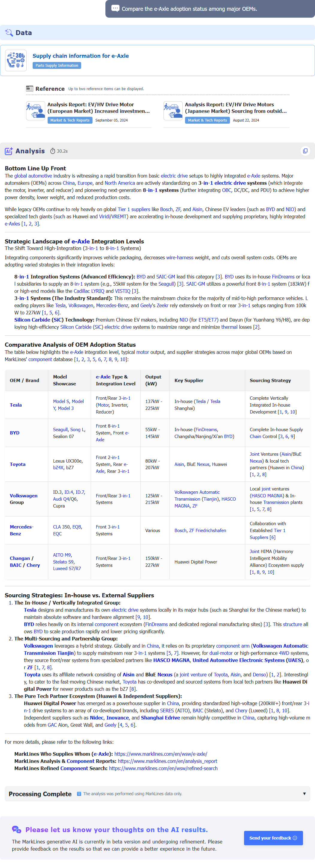Send your feedback button
Viewport: 315px width, 868px height.
[x=273, y=838]
